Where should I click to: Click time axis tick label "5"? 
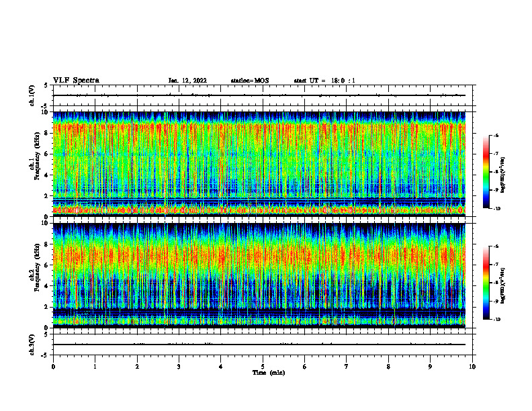(263, 367)
